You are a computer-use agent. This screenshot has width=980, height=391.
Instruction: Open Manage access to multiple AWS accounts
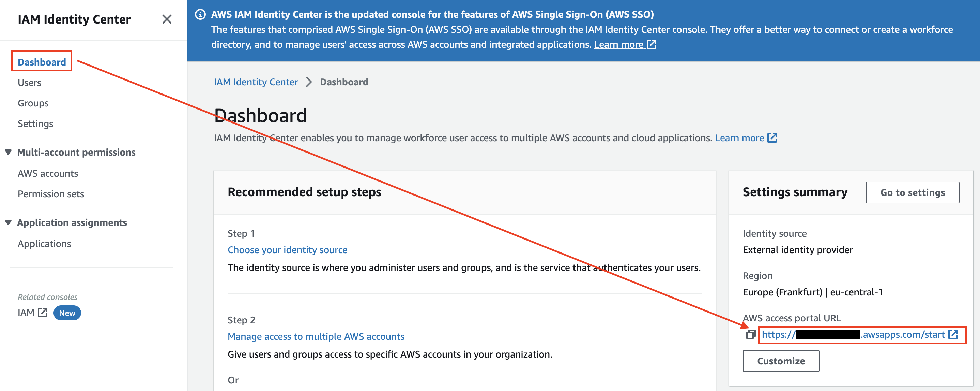point(316,336)
